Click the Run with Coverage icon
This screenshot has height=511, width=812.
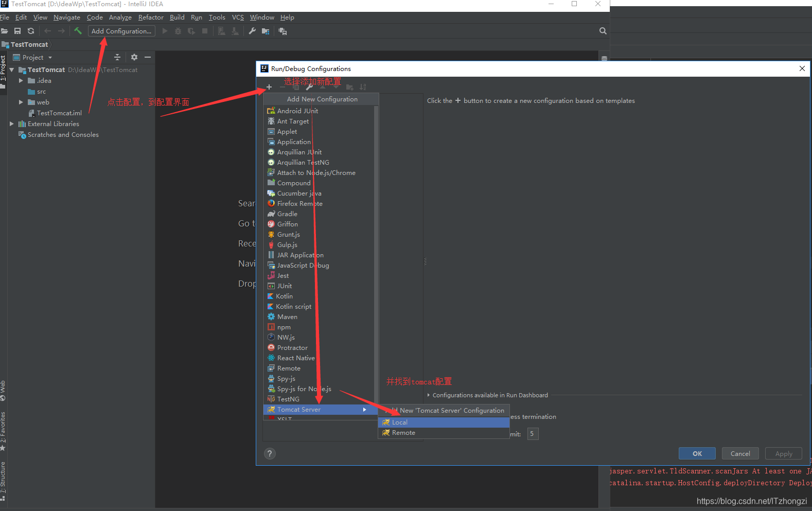191,31
